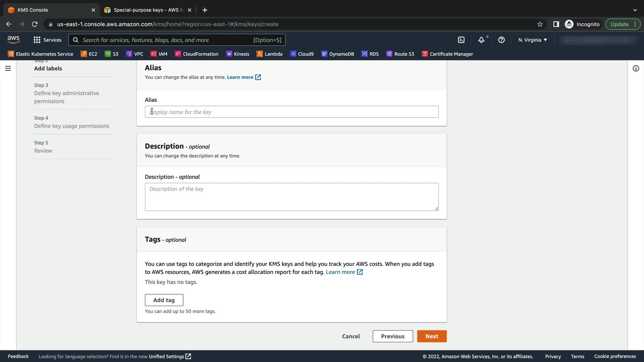
Task: Open the Services grid menu
Action: 48,40
